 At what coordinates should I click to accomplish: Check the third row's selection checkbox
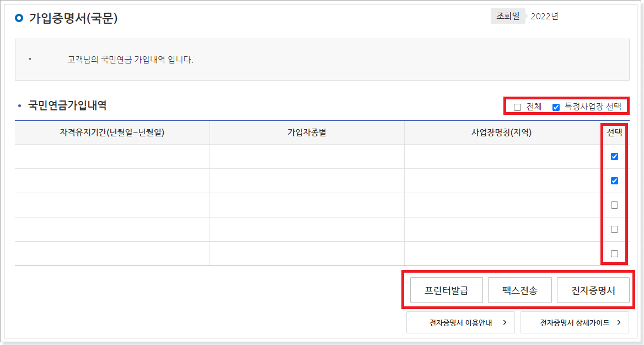click(614, 205)
